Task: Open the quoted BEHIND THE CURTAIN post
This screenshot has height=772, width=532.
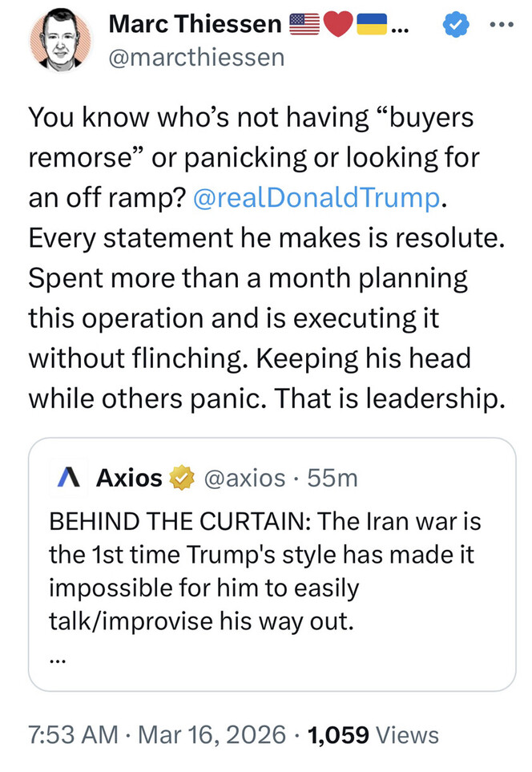Action: (x=264, y=569)
